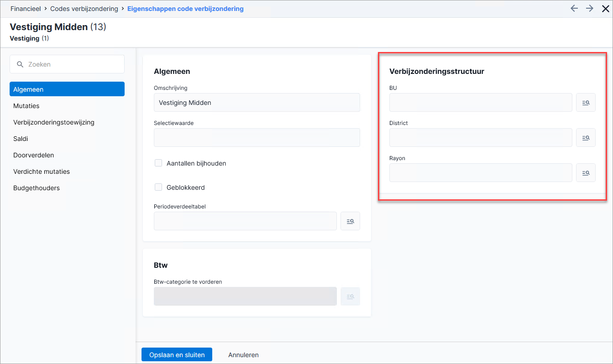Enable Aantallen bijhouden checkbox

[x=158, y=163]
